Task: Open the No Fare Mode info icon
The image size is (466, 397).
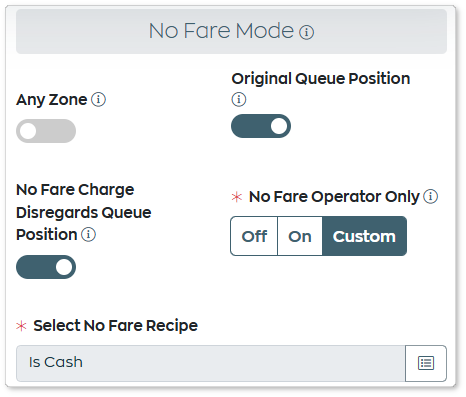Action: 306,32
